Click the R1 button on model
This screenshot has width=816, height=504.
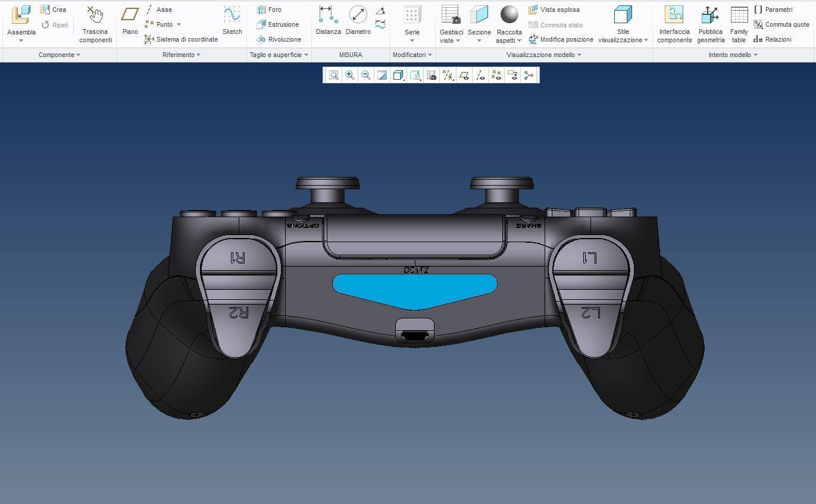(239, 256)
